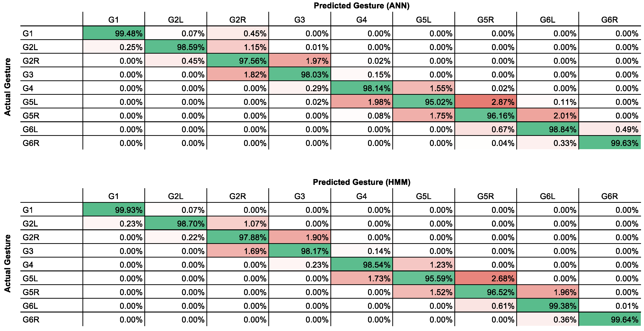Select the G6R row label in HMM table
Viewport: 644px width, 331px height.
[x=31, y=320]
